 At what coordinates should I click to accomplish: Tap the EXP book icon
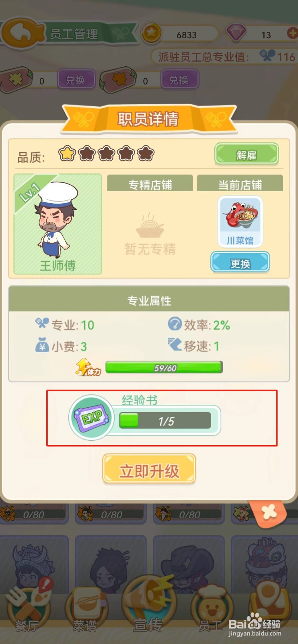pos(92,417)
